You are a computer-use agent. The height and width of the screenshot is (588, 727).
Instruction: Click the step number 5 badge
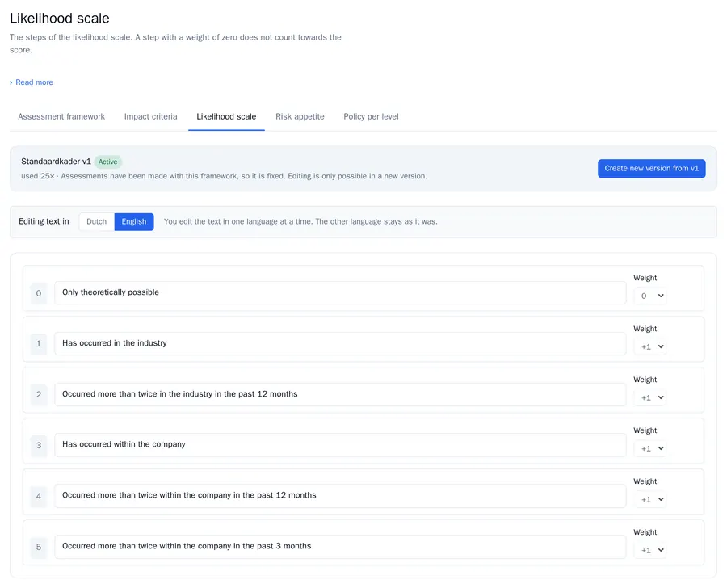39,547
